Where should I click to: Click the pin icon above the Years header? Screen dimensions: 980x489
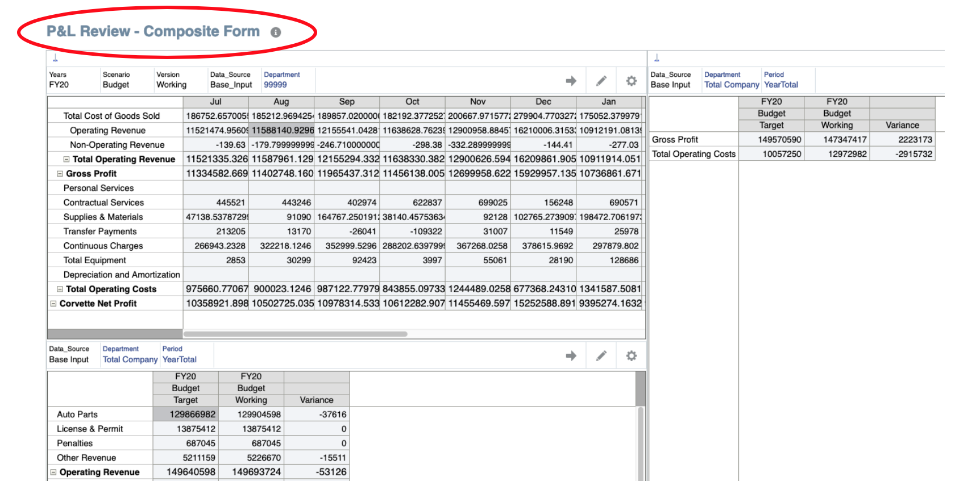pyautogui.click(x=55, y=57)
